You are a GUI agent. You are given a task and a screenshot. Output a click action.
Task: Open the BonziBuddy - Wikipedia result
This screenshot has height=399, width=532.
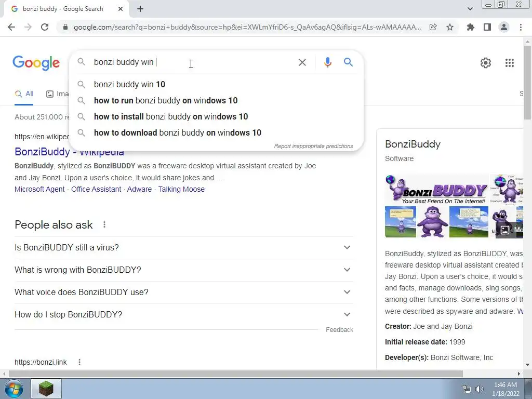tap(69, 152)
